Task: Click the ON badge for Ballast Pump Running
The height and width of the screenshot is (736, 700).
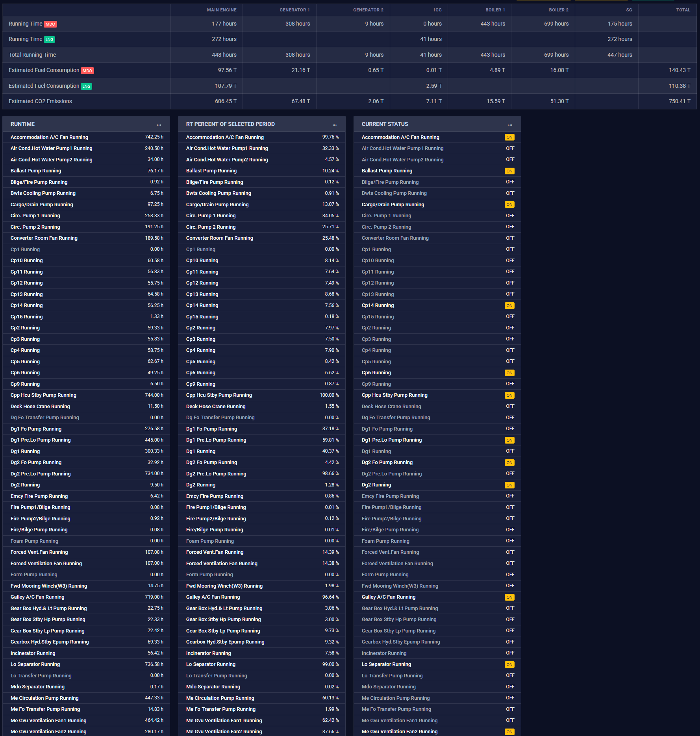Action: (x=509, y=171)
